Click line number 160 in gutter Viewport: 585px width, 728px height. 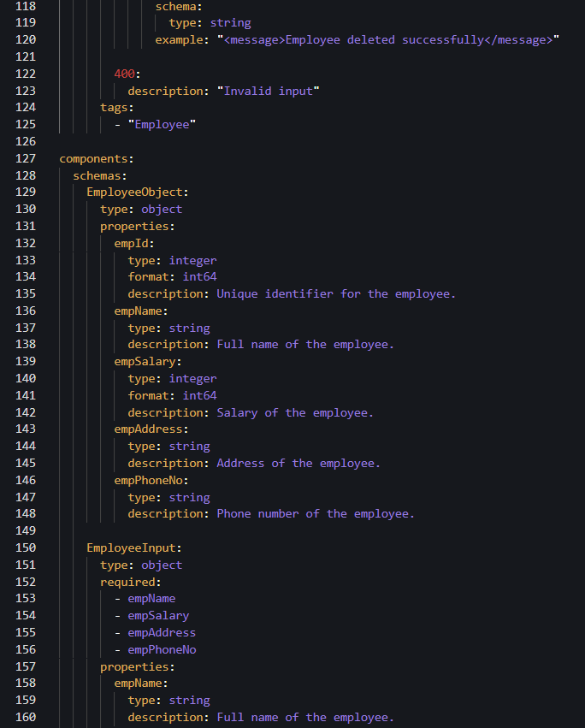pos(26,718)
